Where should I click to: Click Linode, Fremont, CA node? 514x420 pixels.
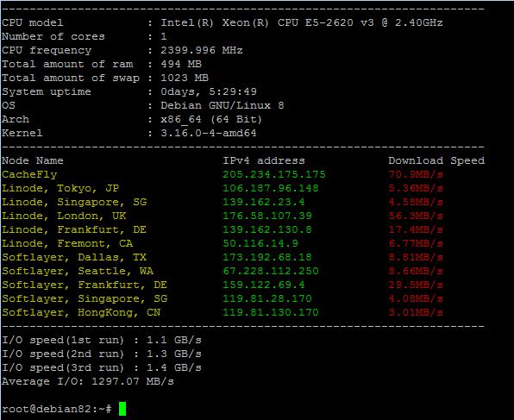pyautogui.click(x=67, y=243)
